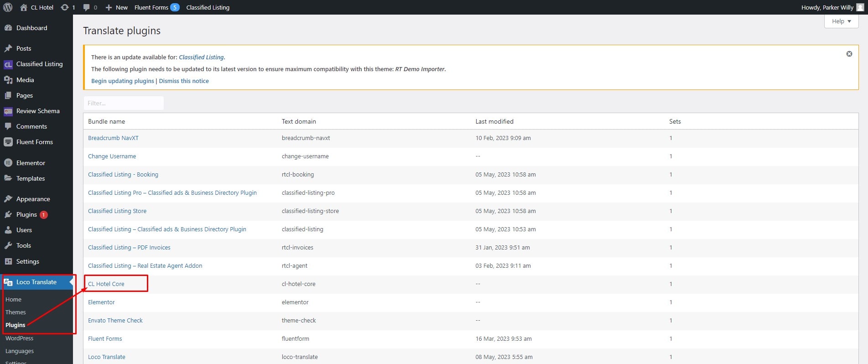Viewport: 868px width, 364px height.
Task: Click the updates refresh icon
Action: (65, 7)
